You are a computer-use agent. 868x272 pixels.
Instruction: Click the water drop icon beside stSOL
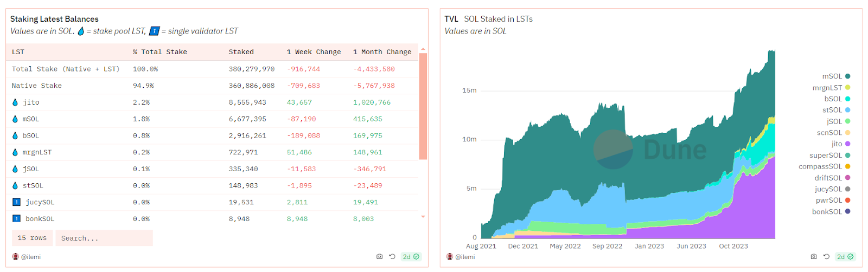coord(15,186)
